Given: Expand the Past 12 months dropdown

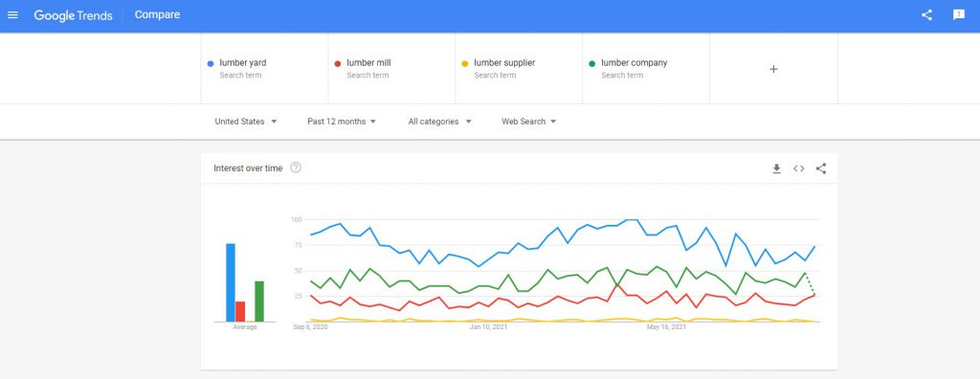Looking at the screenshot, I should pos(342,122).
